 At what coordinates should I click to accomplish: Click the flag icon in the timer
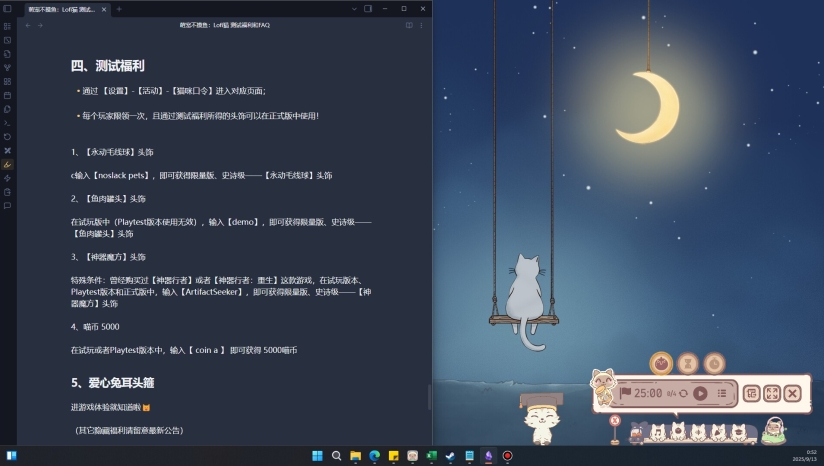625,393
